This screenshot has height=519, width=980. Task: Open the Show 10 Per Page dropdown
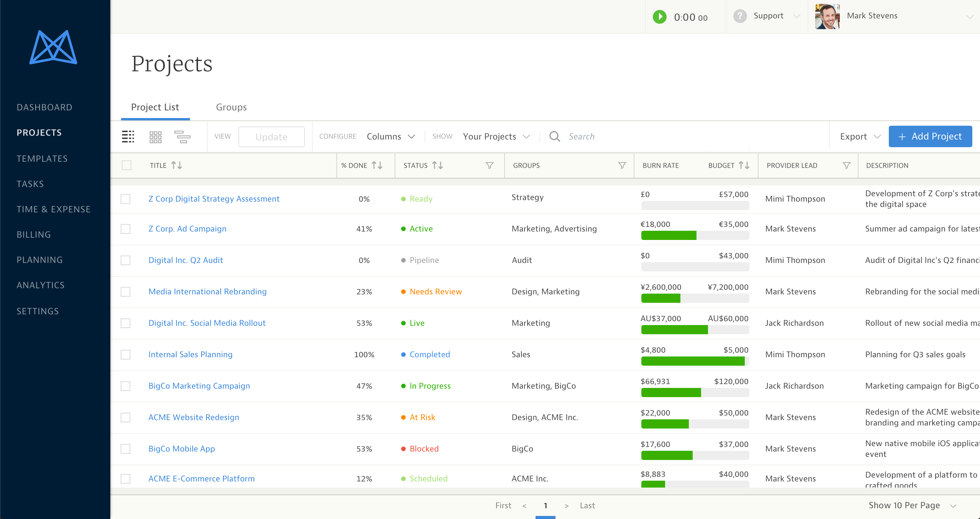(x=910, y=505)
